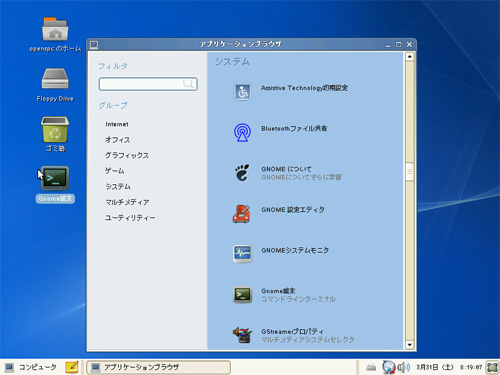Image resolution: width=500 pixels, height=375 pixels.
Task: Select the ゴミ箱 trash desktop icon
Action: click(55, 129)
